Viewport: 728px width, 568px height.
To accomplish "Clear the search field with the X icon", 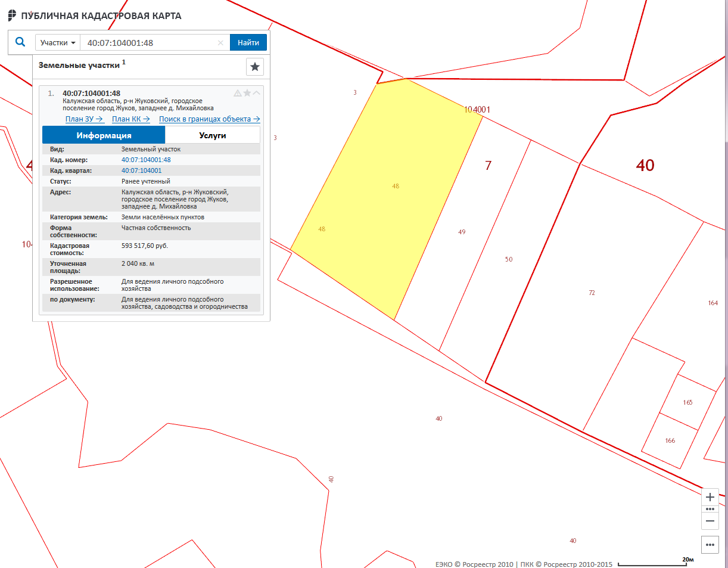I will [220, 43].
